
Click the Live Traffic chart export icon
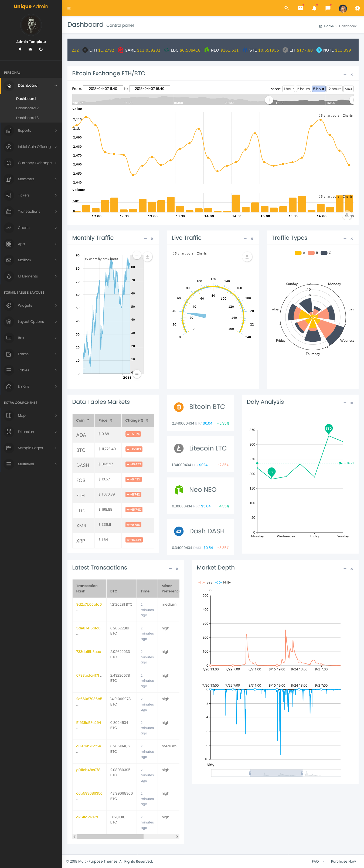(x=247, y=257)
